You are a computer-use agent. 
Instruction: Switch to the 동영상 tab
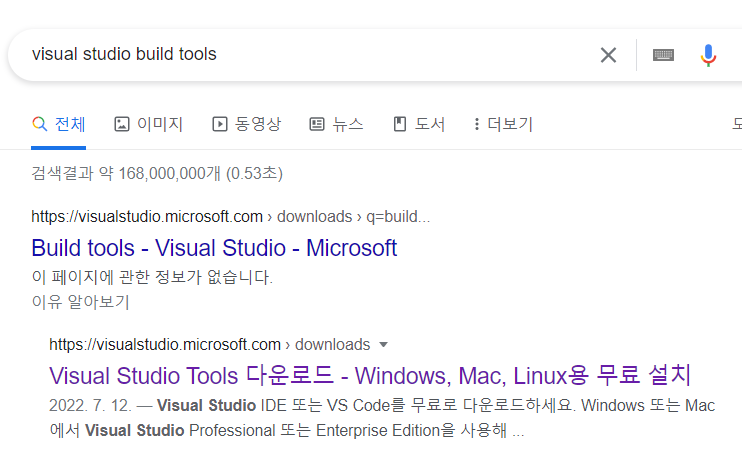(246, 124)
